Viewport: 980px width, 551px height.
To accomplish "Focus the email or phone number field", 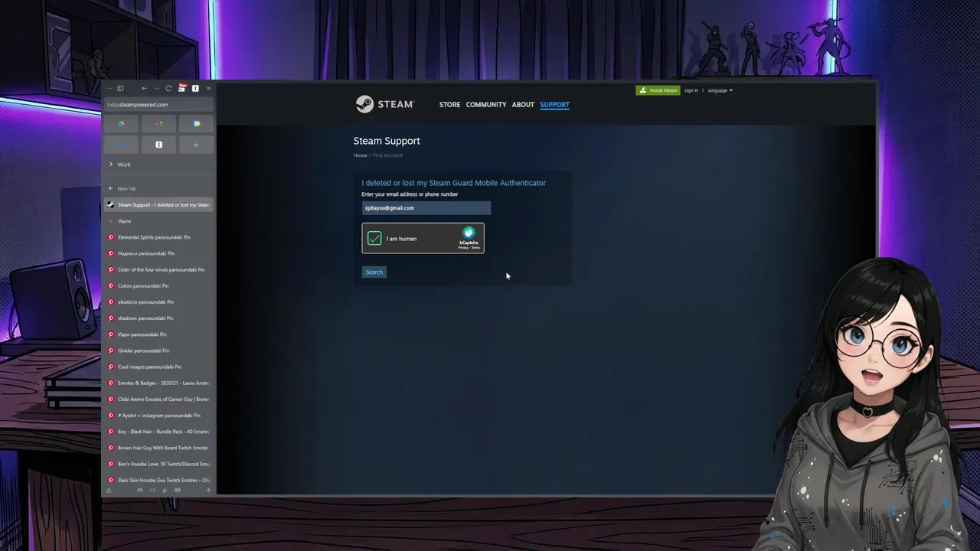I will (426, 208).
